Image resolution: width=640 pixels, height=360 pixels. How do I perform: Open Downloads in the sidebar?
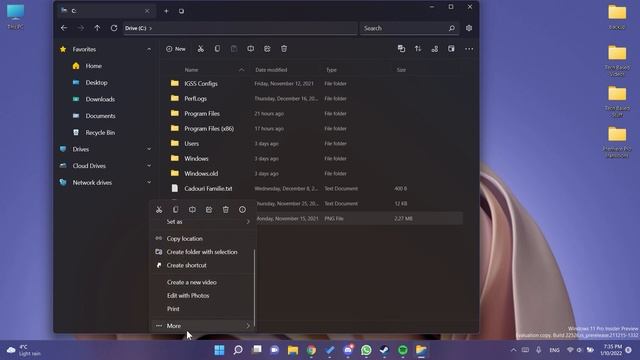100,99
